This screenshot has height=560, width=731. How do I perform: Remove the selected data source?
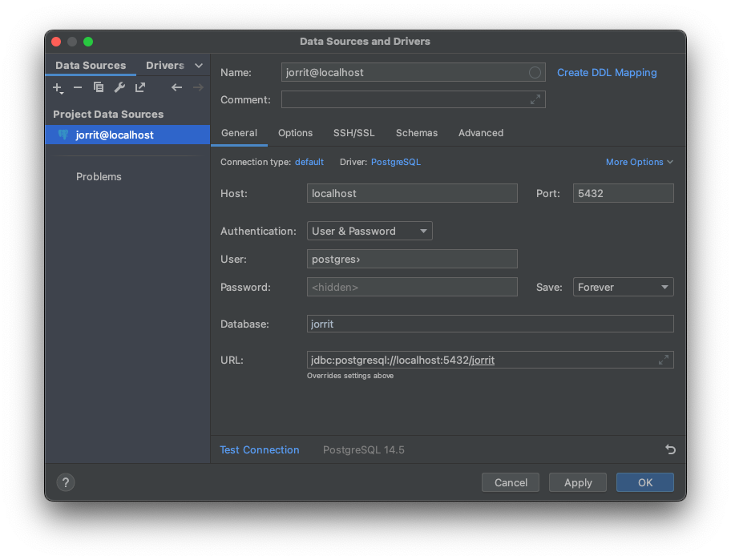(78, 87)
